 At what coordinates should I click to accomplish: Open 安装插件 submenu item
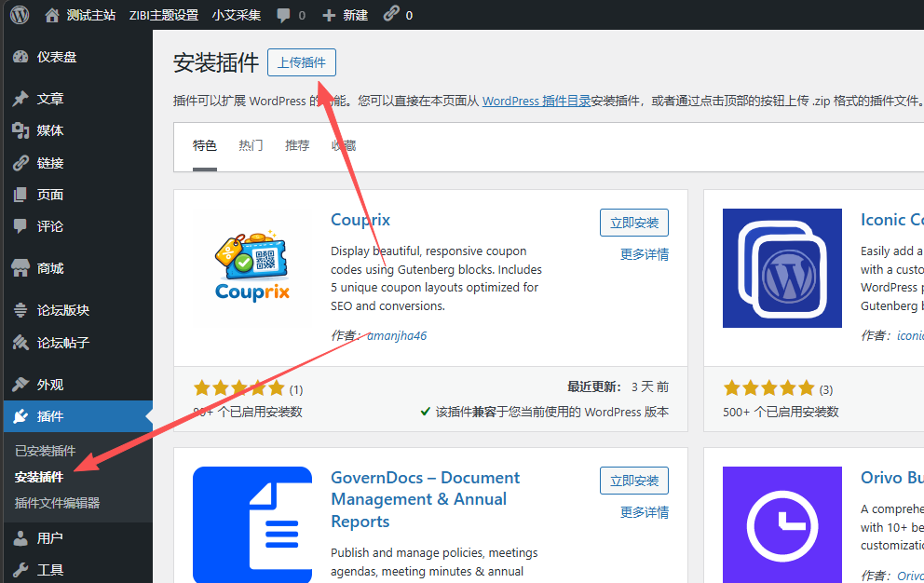pos(39,477)
